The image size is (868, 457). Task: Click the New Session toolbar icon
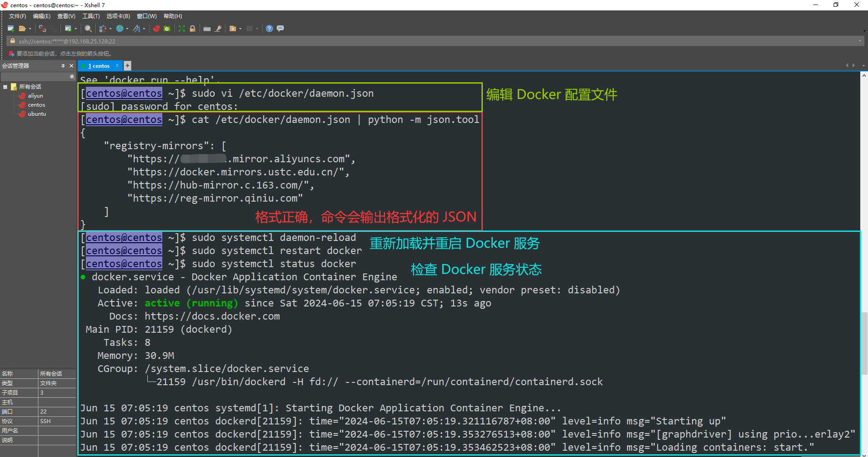(x=11, y=28)
